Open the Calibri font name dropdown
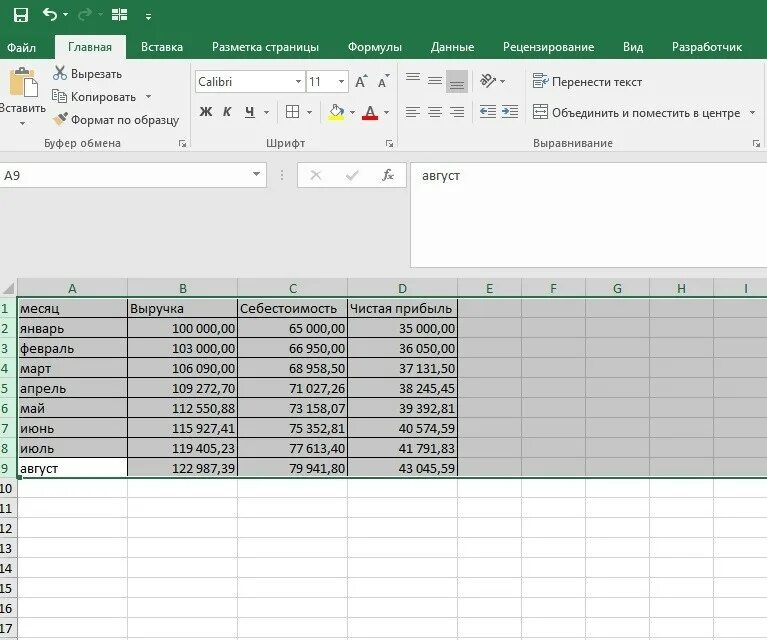The height and width of the screenshot is (640, 767). pyautogui.click(x=298, y=82)
